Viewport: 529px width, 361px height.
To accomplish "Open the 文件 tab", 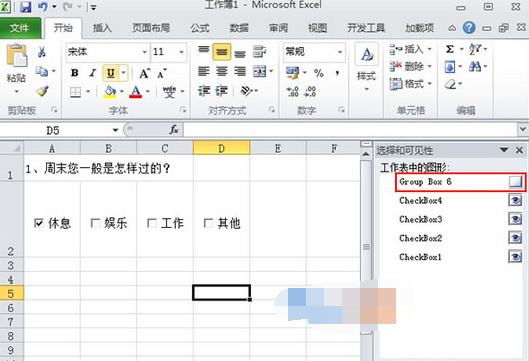I will tap(20, 28).
